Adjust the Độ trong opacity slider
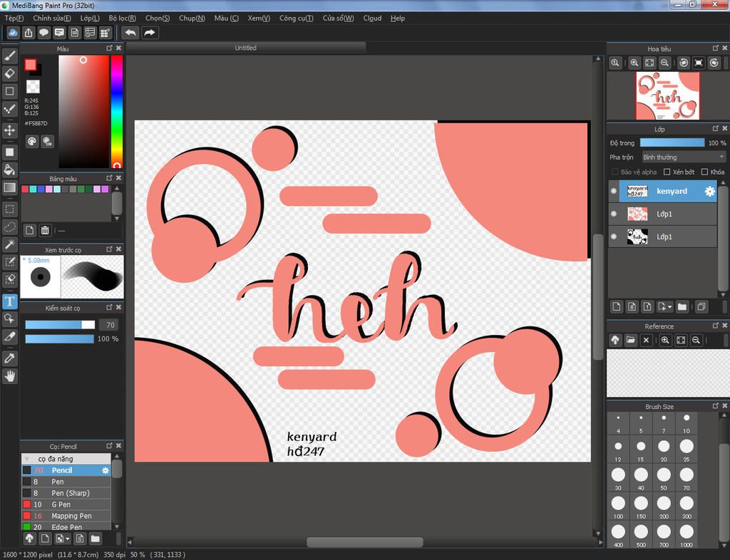The width and height of the screenshot is (730, 560). pos(672,142)
